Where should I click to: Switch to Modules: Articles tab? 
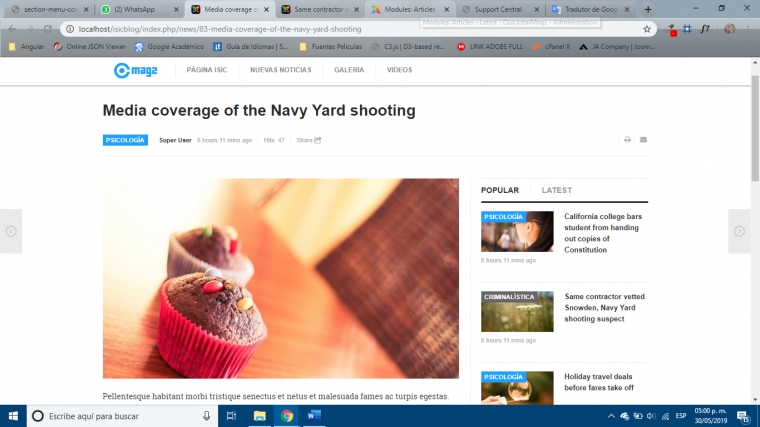(410, 9)
